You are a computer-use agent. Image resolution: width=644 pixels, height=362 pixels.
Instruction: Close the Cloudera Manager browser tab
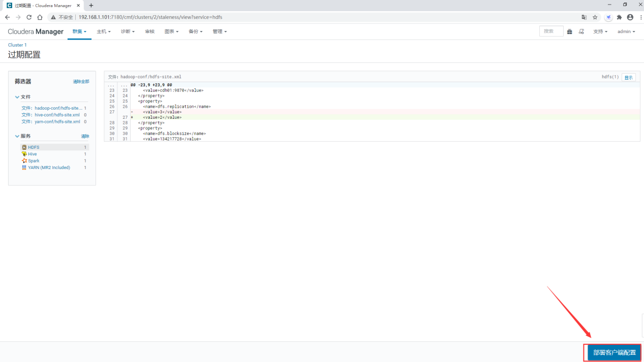click(78, 5)
